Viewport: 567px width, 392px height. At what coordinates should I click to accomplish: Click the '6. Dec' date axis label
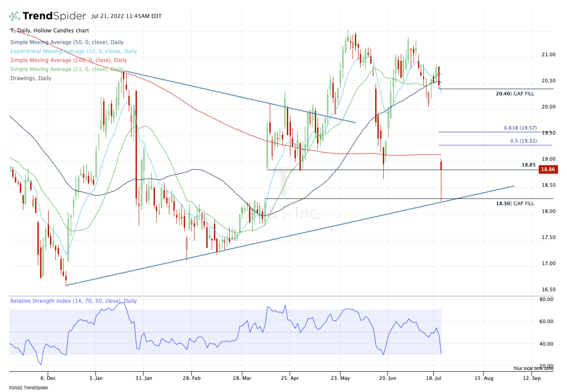pyautogui.click(x=48, y=378)
